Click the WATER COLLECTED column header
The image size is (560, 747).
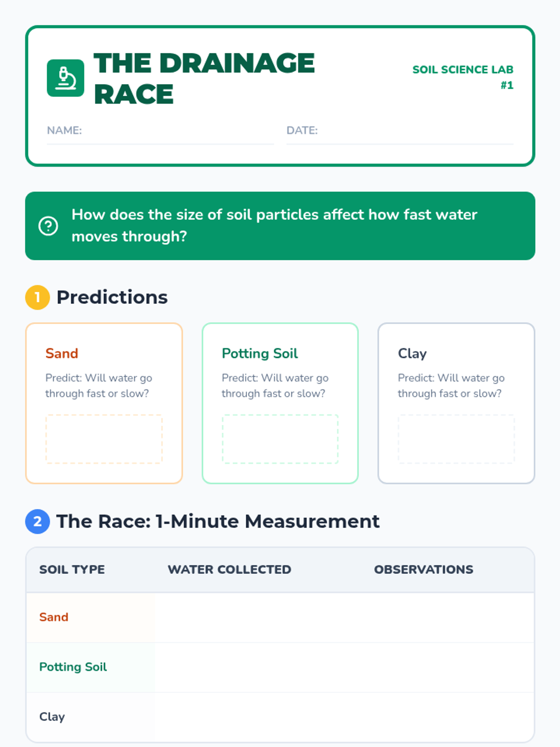[x=230, y=570]
